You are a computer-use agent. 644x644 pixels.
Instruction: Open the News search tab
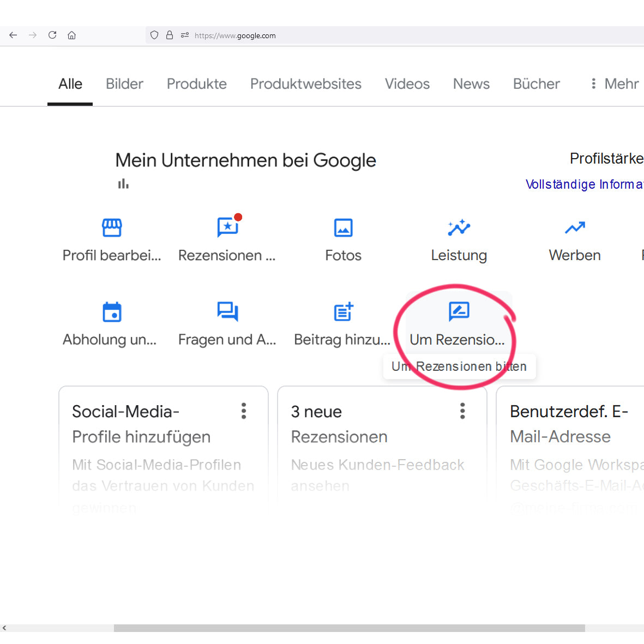(471, 84)
